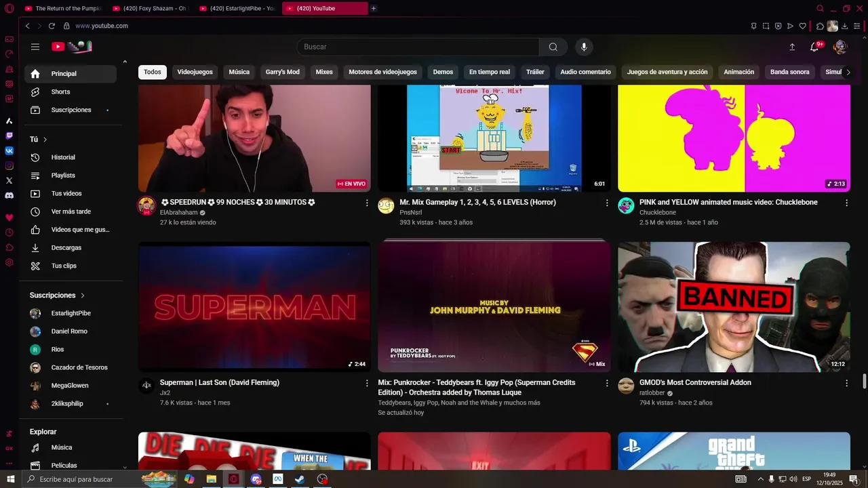Open the Daniel Romo subscription channel

[71, 331]
